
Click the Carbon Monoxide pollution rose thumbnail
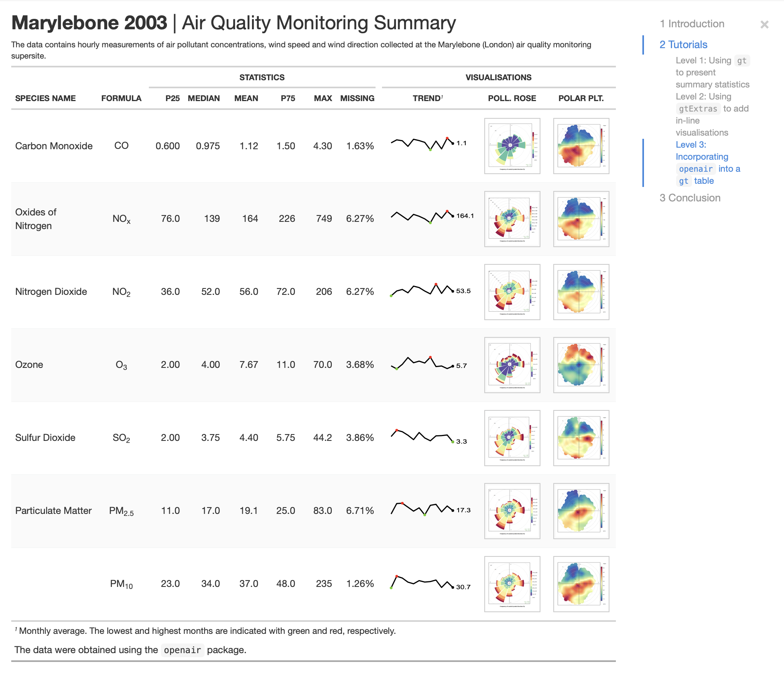coord(513,146)
